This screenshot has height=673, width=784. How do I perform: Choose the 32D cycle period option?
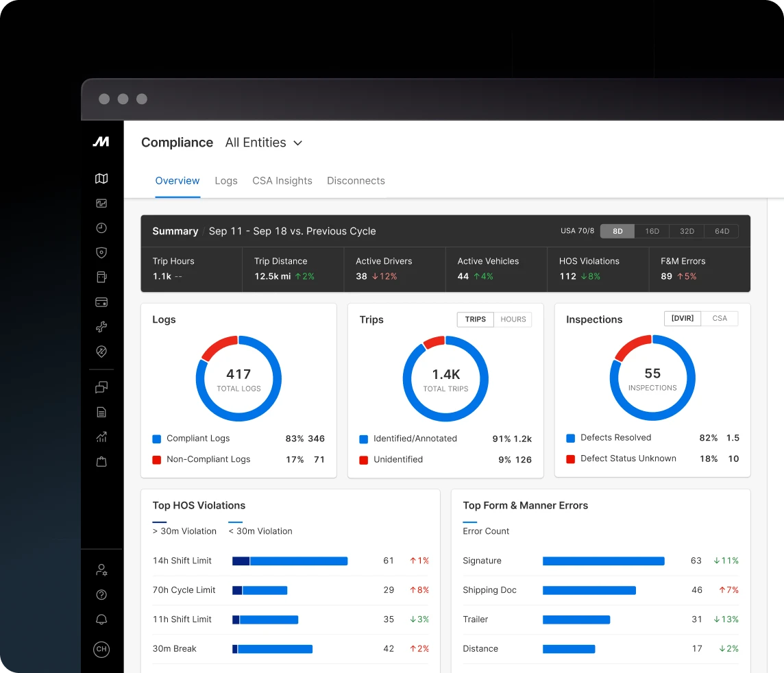point(687,232)
